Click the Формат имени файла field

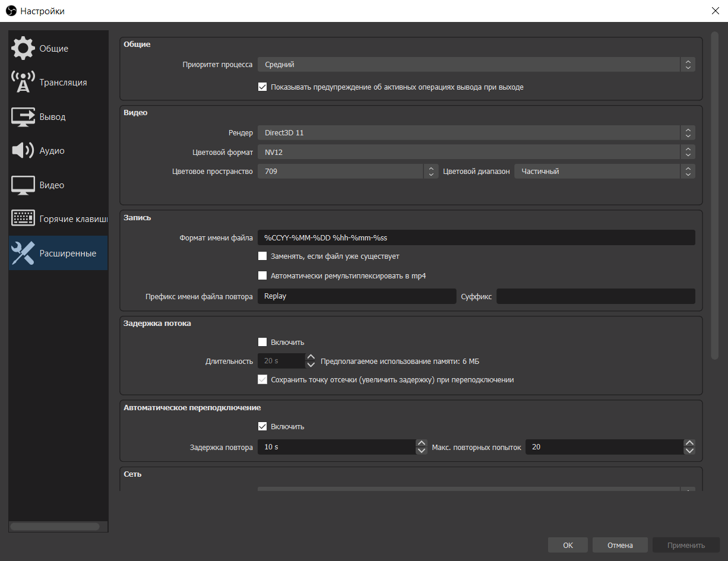click(476, 237)
